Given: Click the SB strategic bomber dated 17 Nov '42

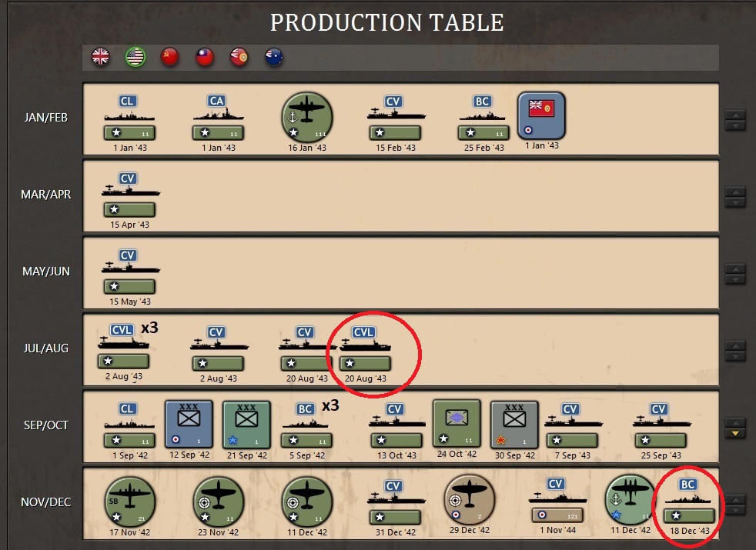Looking at the screenshot, I should pos(129,500).
